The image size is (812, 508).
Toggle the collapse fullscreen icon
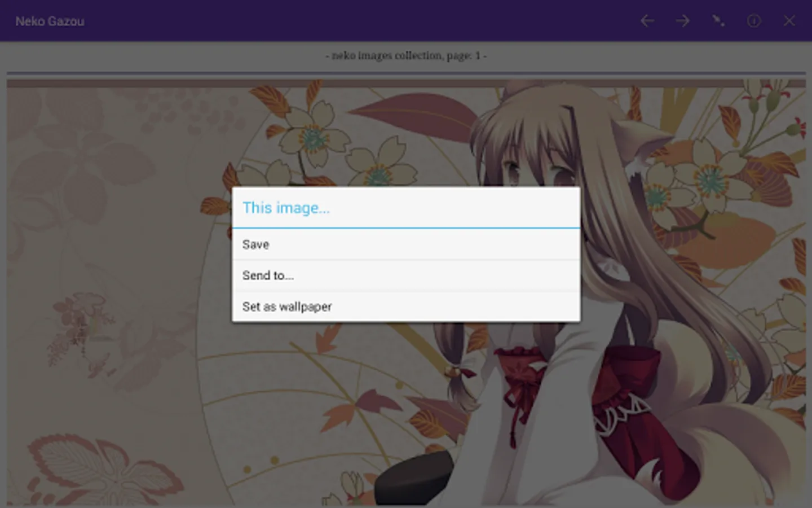click(x=718, y=21)
